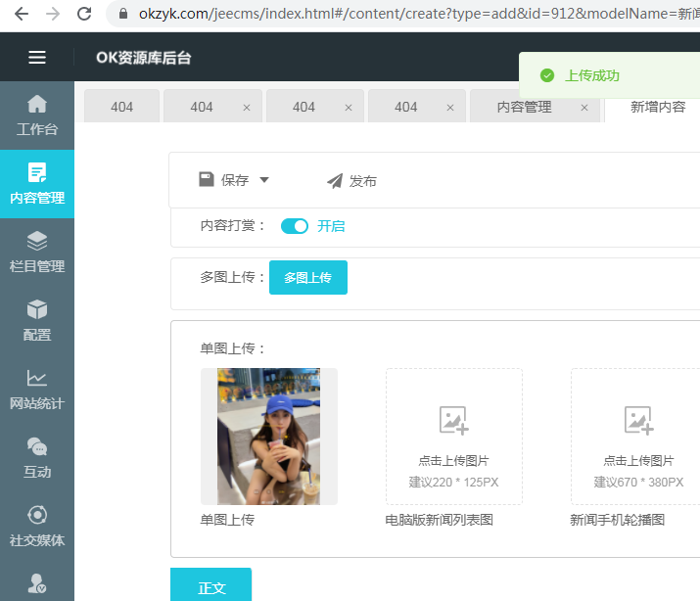Image resolution: width=700 pixels, height=601 pixels.
Task: Select 内容管理 in the sidebar
Action: [37, 183]
